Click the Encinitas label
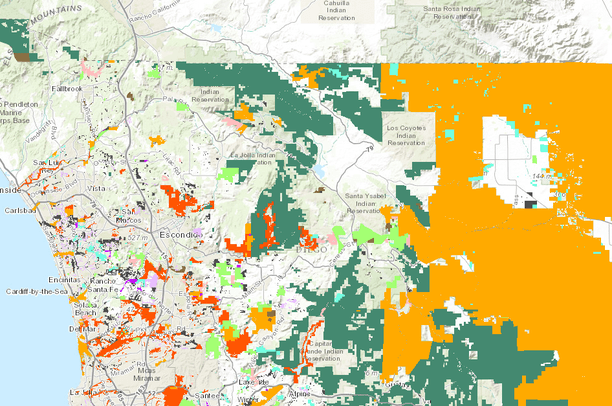This screenshot has width=612, height=406. pos(64,280)
